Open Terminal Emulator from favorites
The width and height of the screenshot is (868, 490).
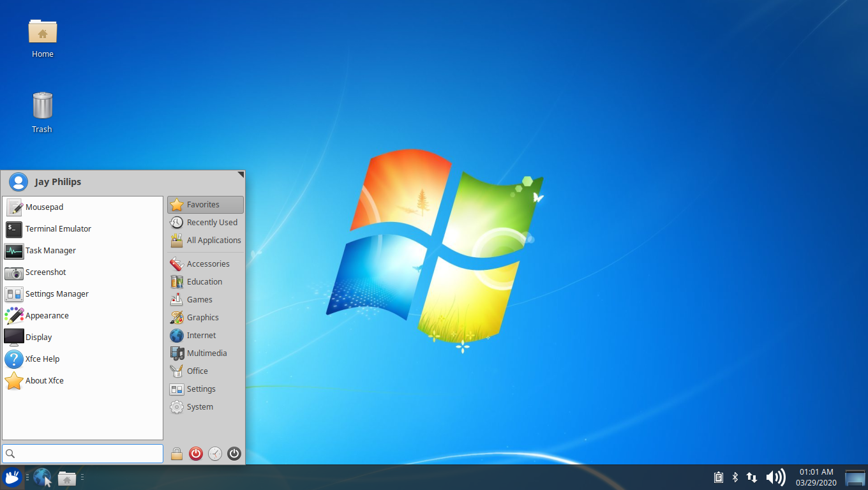[x=83, y=229]
